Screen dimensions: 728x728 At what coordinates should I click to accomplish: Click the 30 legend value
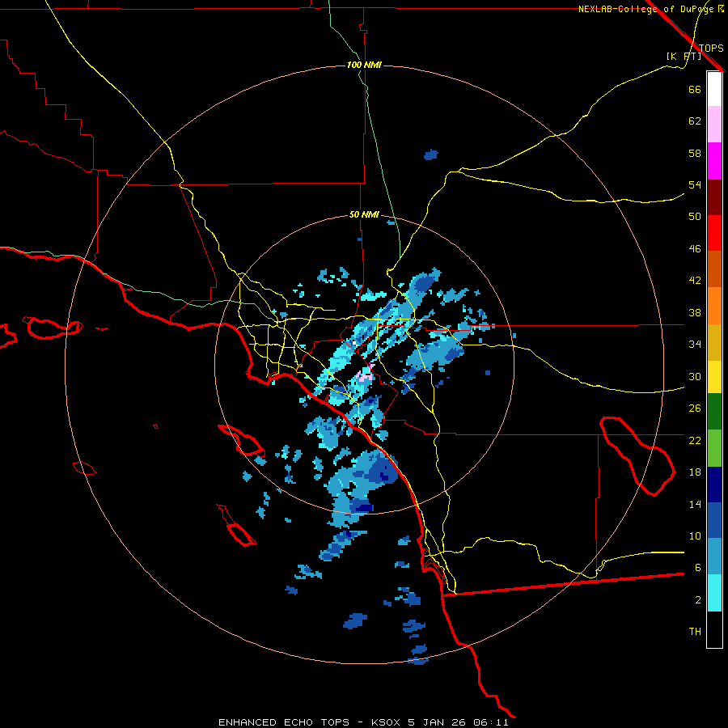pos(695,376)
